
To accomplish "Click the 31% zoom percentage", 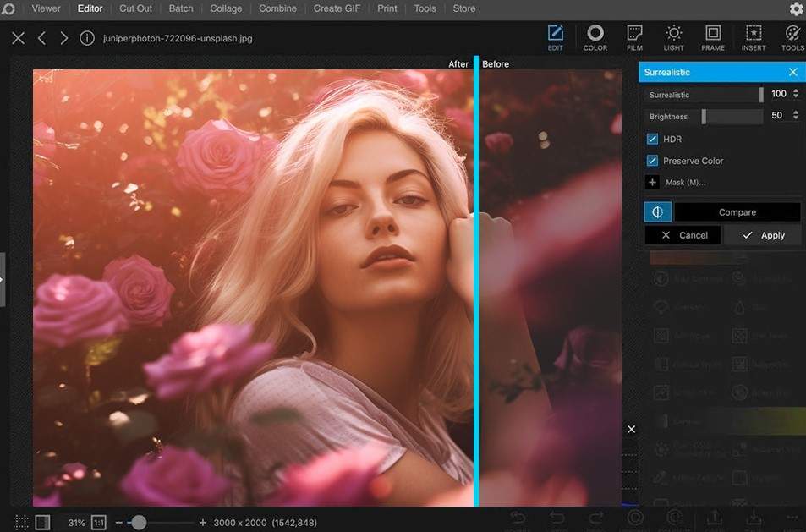I will pos(77,523).
